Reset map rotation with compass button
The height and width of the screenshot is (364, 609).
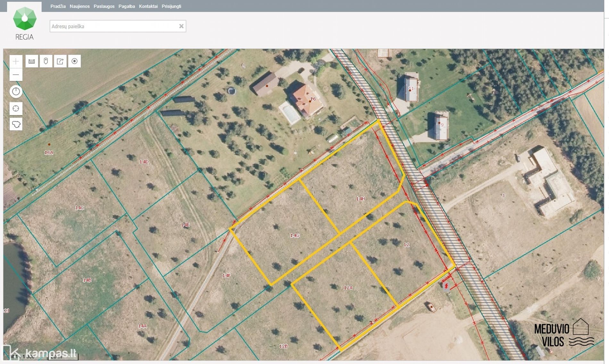point(16,92)
